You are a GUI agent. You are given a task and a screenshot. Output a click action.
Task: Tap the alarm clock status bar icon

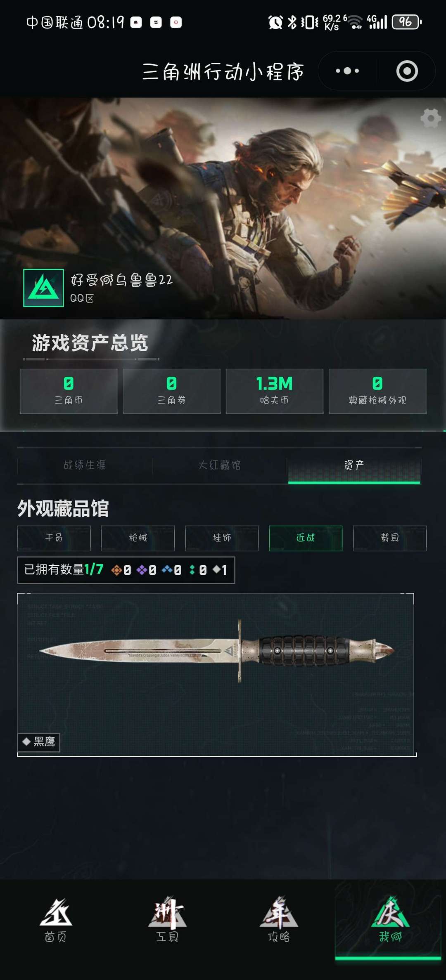pyautogui.click(x=275, y=22)
